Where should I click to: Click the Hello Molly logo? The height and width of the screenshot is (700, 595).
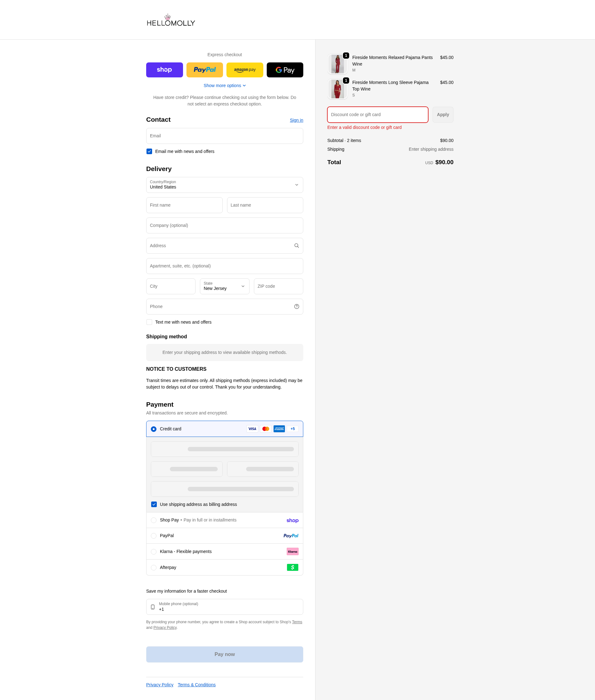tap(171, 21)
